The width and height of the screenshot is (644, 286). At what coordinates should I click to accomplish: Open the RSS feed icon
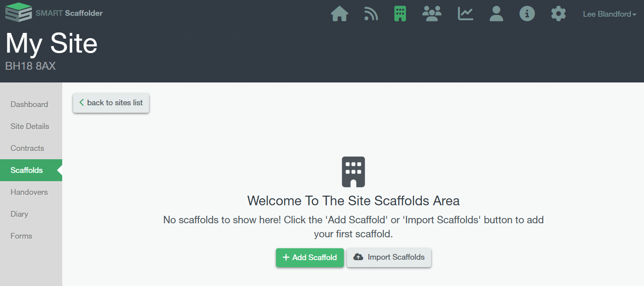pos(371,14)
